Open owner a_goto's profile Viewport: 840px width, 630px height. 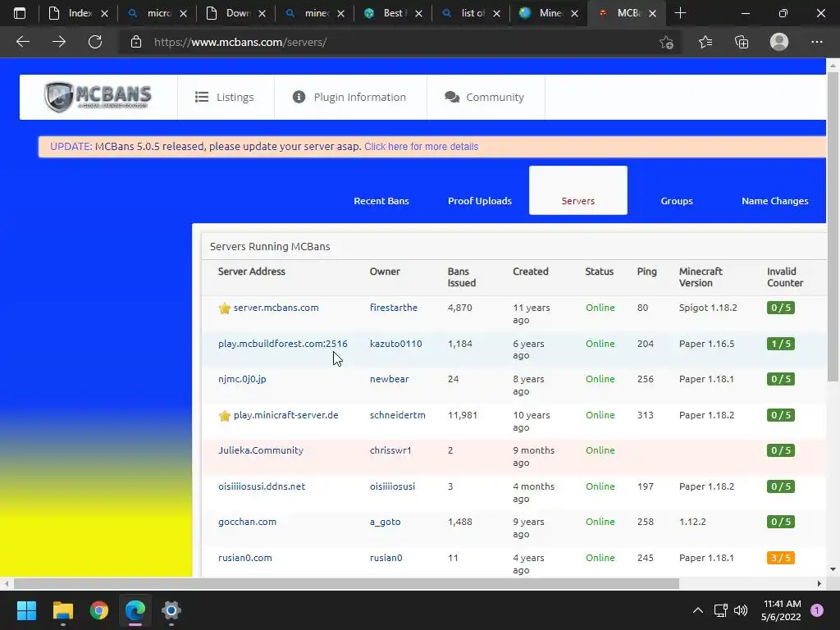tap(386, 522)
